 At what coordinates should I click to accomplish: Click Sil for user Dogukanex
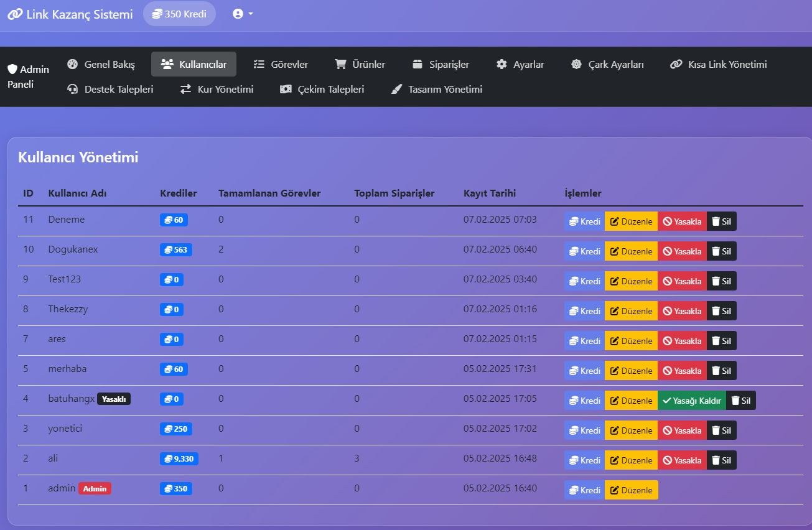click(722, 251)
